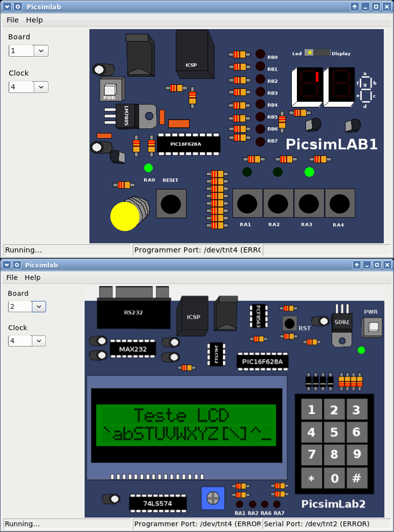Image resolution: width=394 pixels, height=532 pixels.
Task: Click Board value field showing 2
Action: (x=20, y=307)
